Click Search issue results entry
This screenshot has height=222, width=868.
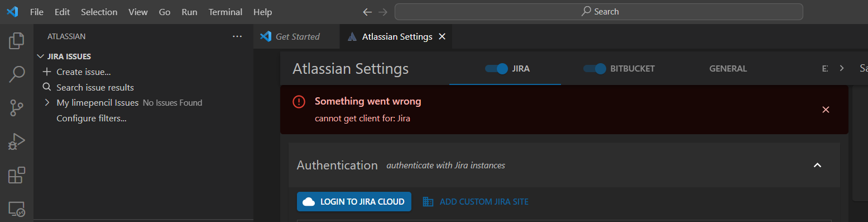pos(95,88)
